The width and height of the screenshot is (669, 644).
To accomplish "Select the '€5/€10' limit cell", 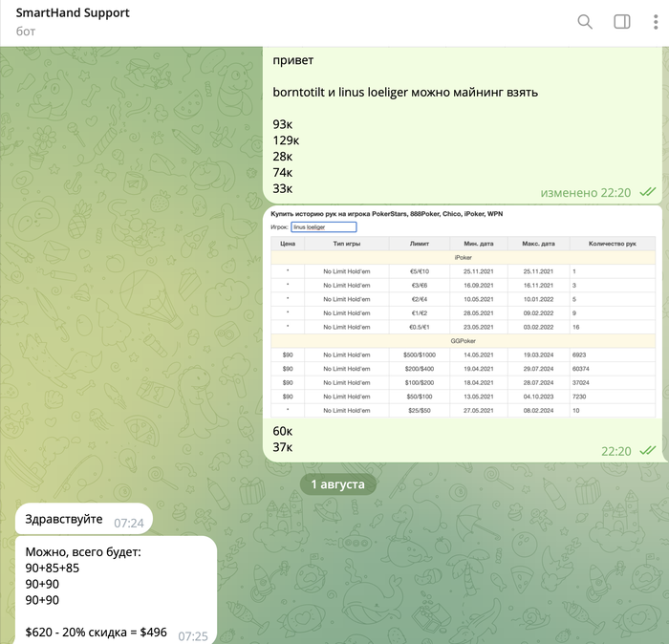I will 420,271.
